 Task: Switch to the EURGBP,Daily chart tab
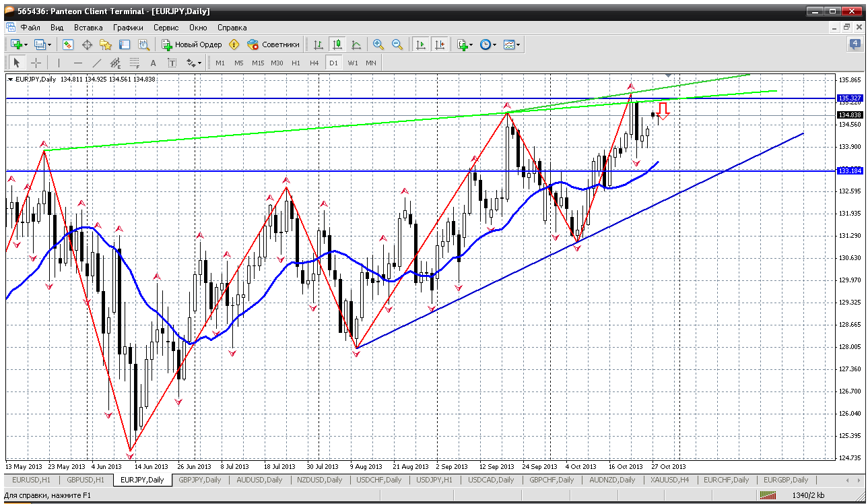(785, 480)
